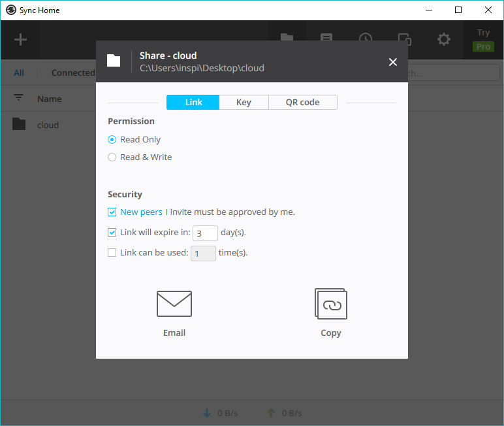Select the Connected filter tab
Image resolution: width=504 pixels, height=426 pixels.
click(73, 73)
